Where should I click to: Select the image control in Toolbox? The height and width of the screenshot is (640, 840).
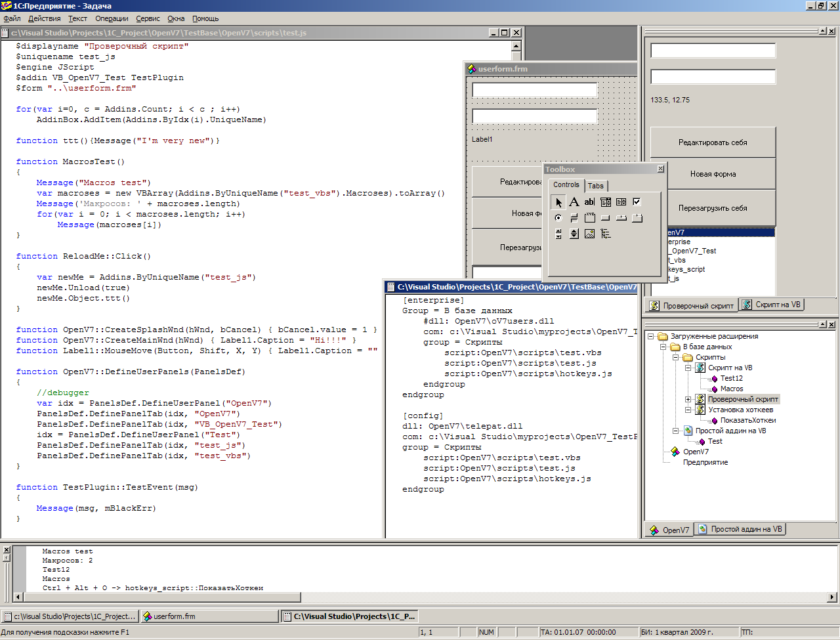click(589, 234)
